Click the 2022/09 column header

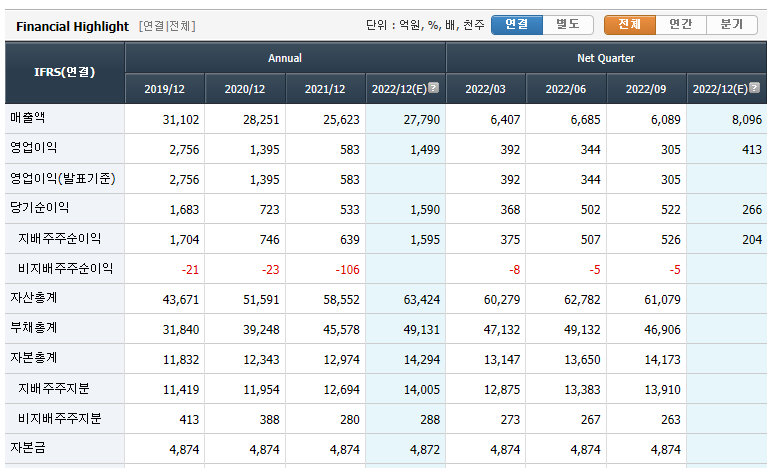pos(646,89)
